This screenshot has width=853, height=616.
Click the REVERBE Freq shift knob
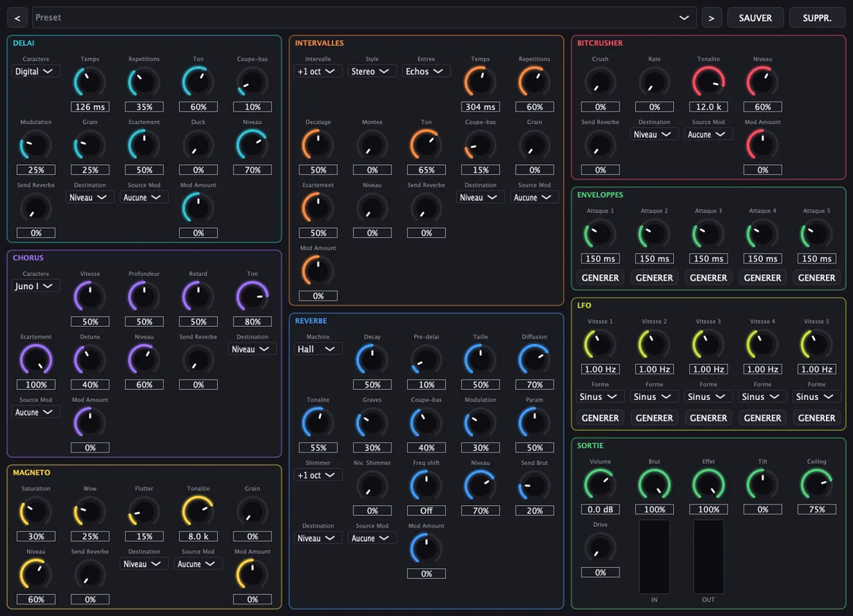pos(426,486)
